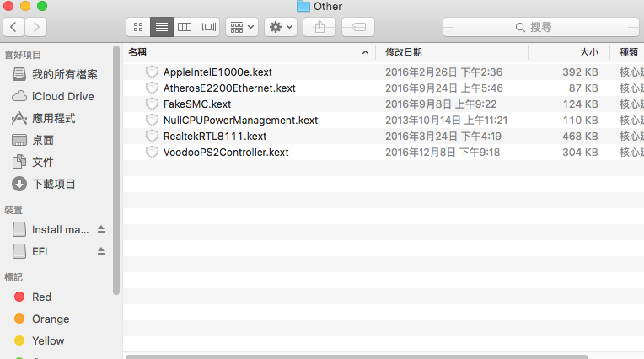
Task: Click the file name AppleIntelE1000e.kext
Action: (x=217, y=72)
